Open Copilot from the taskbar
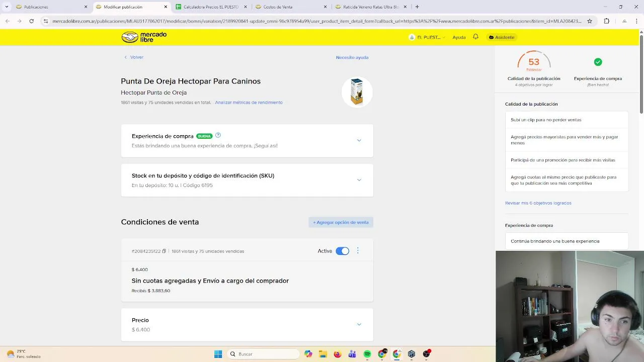644x362 pixels. [308, 354]
